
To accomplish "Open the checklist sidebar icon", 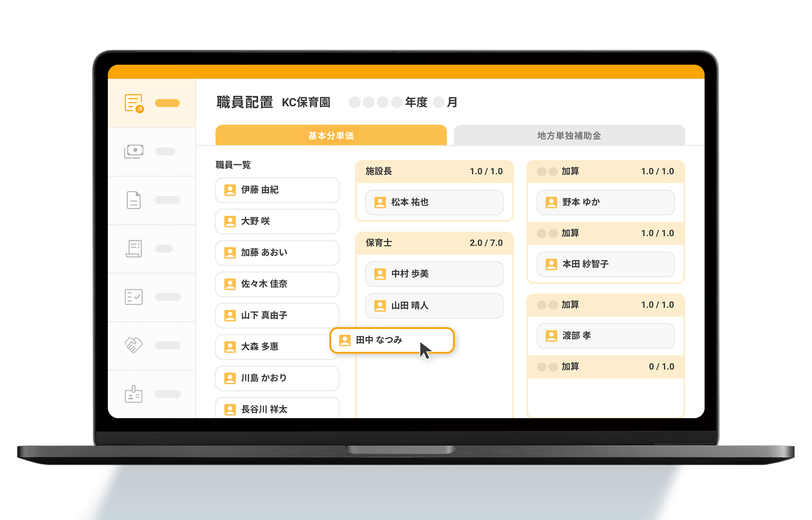I will pyautogui.click(x=134, y=297).
